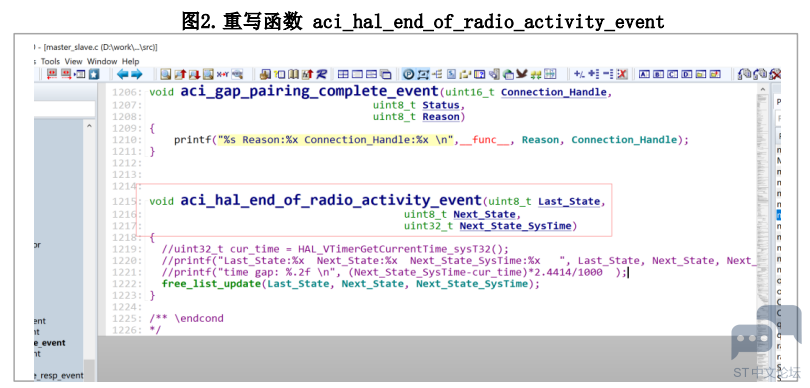
Task: Click the tree-structure icon next to the P button
Action: point(437,74)
